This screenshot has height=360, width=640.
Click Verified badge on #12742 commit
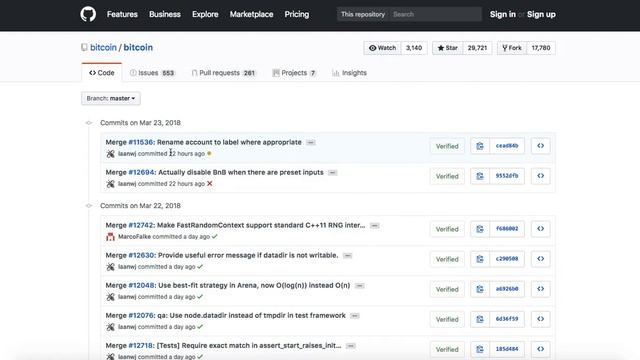click(x=447, y=229)
